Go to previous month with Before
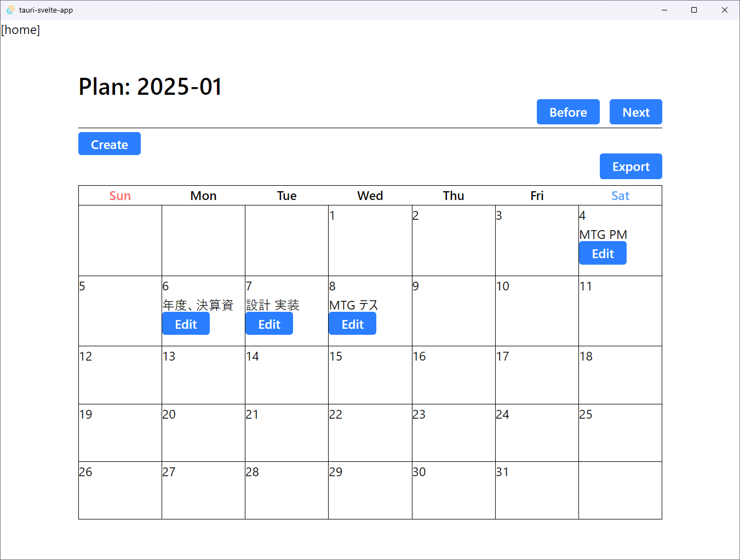The image size is (740, 560). click(568, 112)
